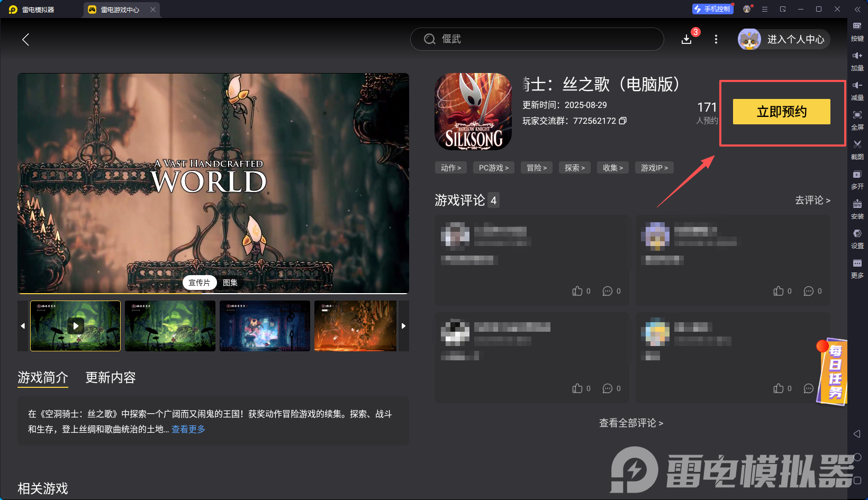The image size is (868, 500).
Task: Focus the search field showing 偃武
Action: pos(537,39)
